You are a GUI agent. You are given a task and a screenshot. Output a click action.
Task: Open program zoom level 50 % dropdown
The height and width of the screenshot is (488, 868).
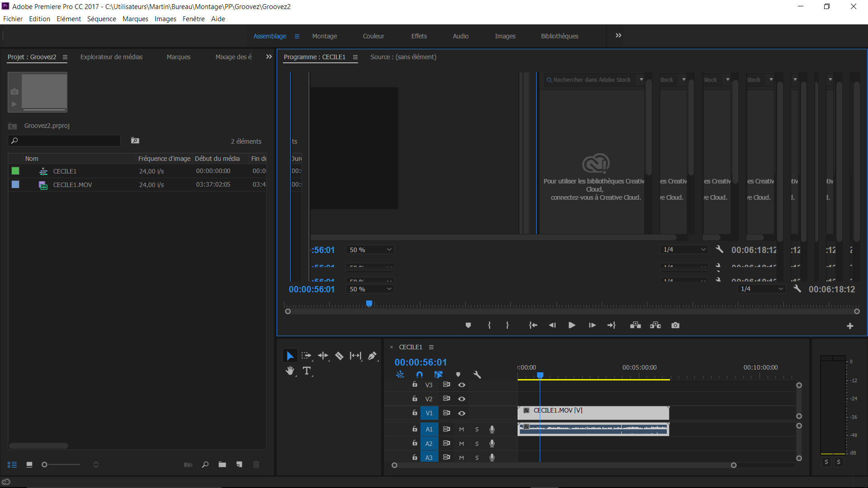(x=370, y=289)
